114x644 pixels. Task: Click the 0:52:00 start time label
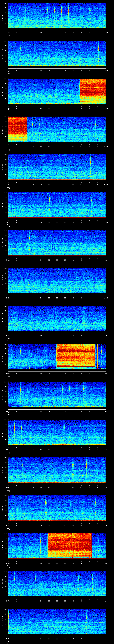[x=8, y=33]
